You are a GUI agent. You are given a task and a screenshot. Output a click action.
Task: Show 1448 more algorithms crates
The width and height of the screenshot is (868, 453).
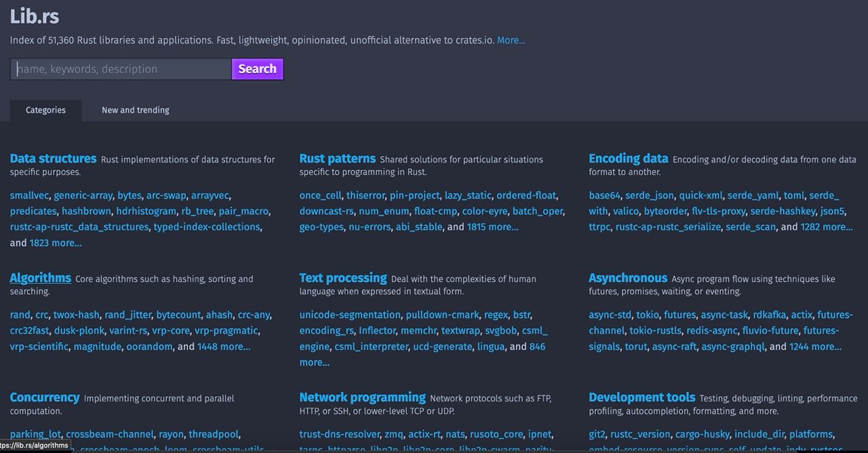tap(224, 347)
